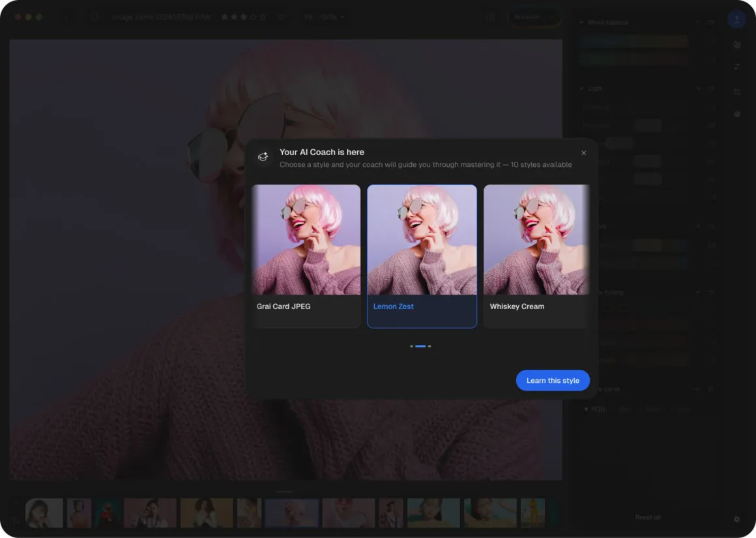This screenshot has width=756, height=538.
Task: Reset the Light section with its icon
Action: [x=711, y=89]
